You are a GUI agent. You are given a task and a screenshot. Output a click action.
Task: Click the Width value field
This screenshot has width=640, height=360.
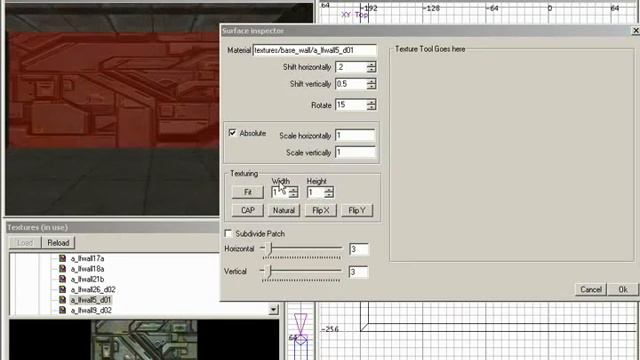tap(280, 192)
